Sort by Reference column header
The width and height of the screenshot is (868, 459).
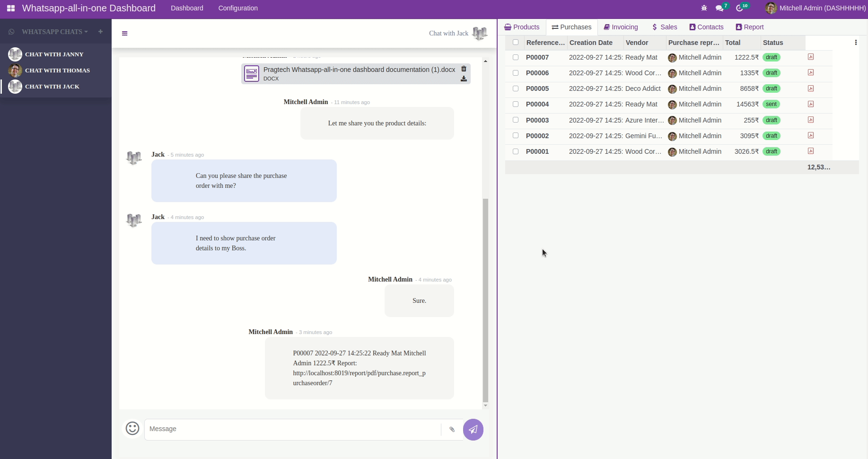coord(545,43)
